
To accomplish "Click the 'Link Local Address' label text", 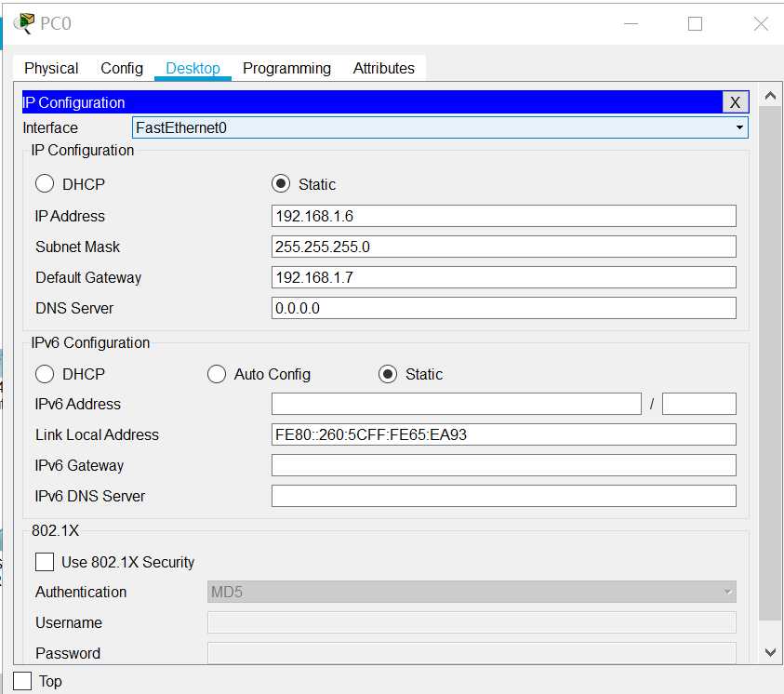I will (x=97, y=434).
